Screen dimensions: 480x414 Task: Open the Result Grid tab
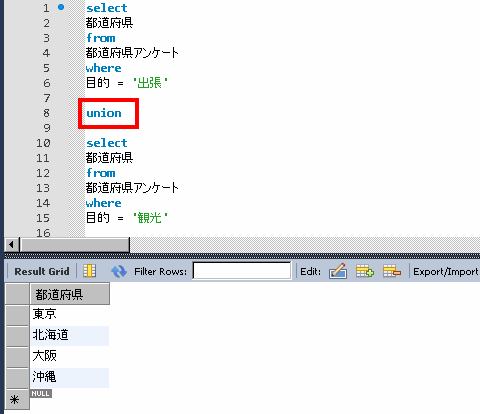[x=42, y=271]
